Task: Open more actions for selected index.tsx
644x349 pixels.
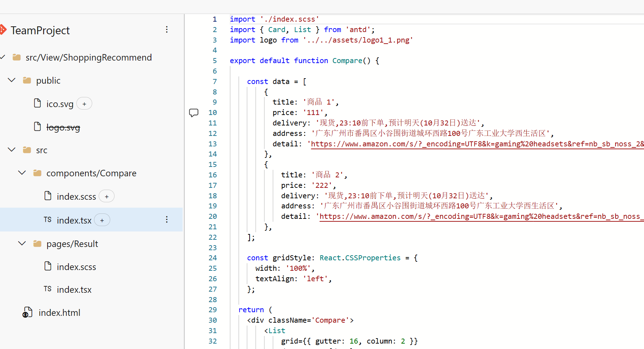Action: click(167, 220)
